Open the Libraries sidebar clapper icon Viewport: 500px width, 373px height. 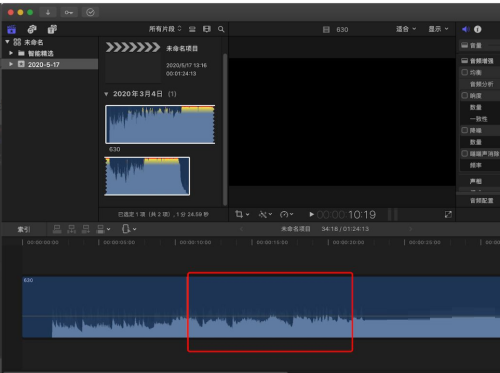coord(12,29)
